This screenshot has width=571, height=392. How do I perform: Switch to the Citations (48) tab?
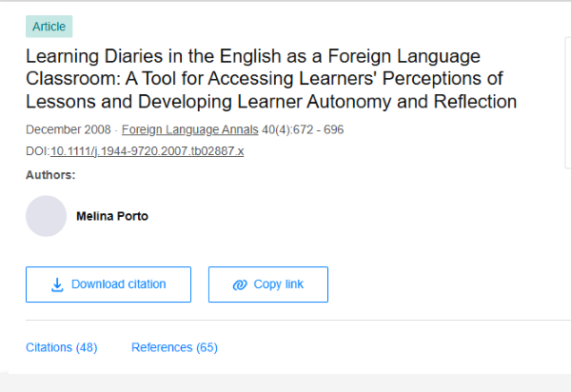tap(62, 347)
